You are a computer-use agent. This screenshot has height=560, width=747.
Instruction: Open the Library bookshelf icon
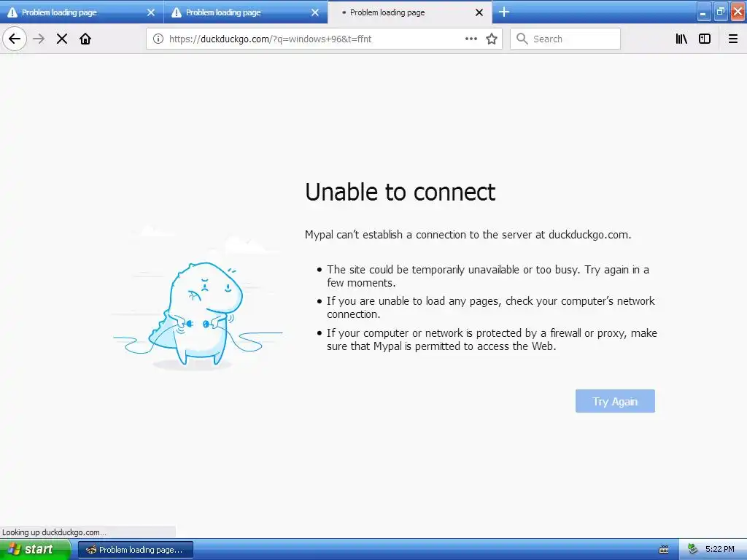click(x=681, y=39)
